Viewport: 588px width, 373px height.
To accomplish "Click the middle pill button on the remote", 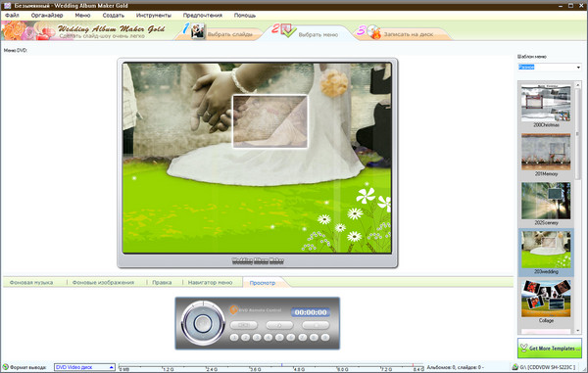I will 279,325.
